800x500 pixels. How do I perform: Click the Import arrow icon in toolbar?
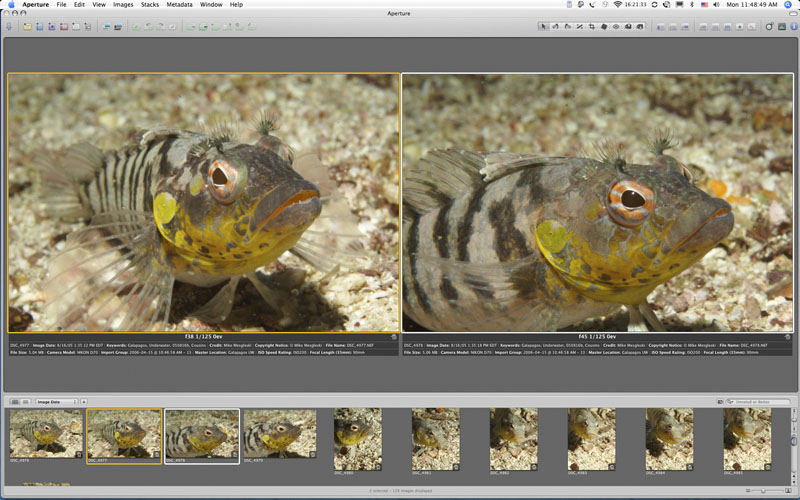[x=9, y=26]
